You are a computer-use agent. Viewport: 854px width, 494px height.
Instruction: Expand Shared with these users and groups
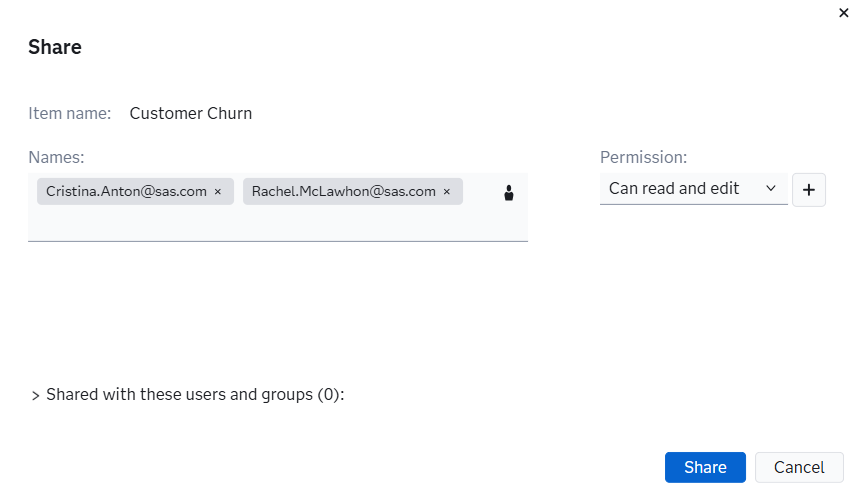coord(35,395)
